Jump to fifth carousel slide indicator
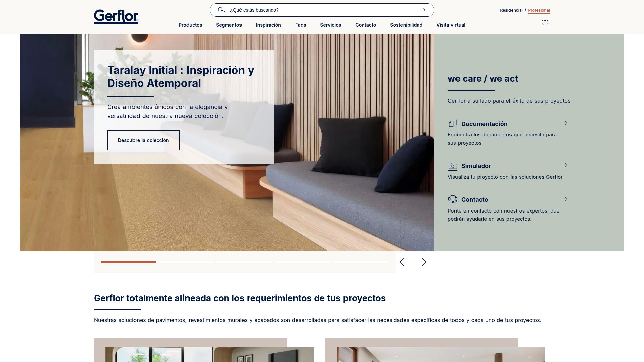Image resolution: width=644 pixels, height=362 pixels. point(362,262)
